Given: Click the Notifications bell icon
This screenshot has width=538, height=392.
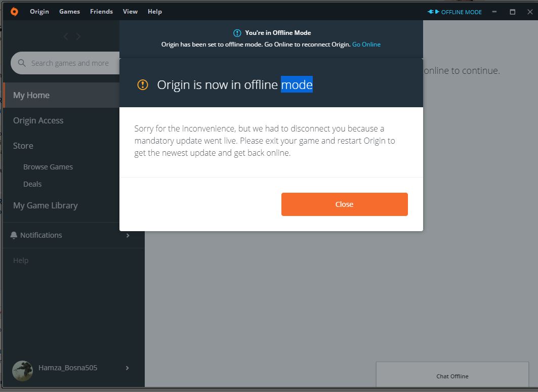Looking at the screenshot, I should pos(14,235).
